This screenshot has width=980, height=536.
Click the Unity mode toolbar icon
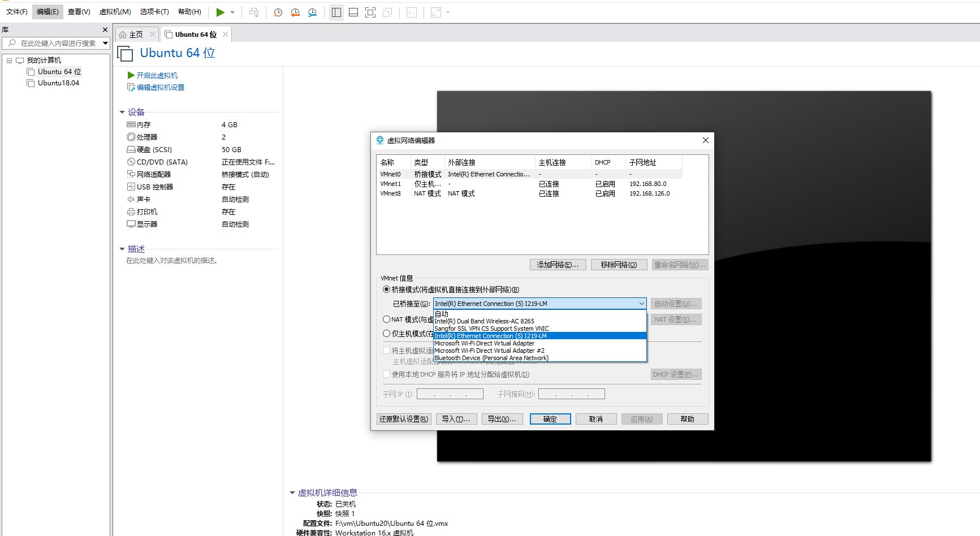387,12
